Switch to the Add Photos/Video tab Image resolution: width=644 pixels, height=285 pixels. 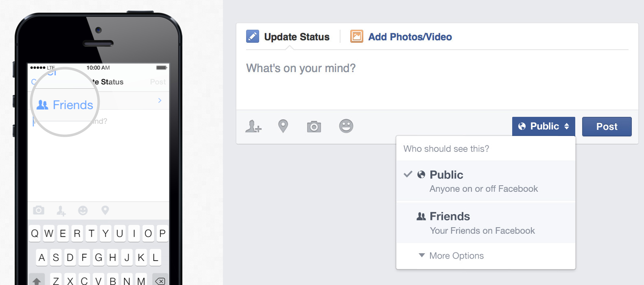click(x=410, y=37)
